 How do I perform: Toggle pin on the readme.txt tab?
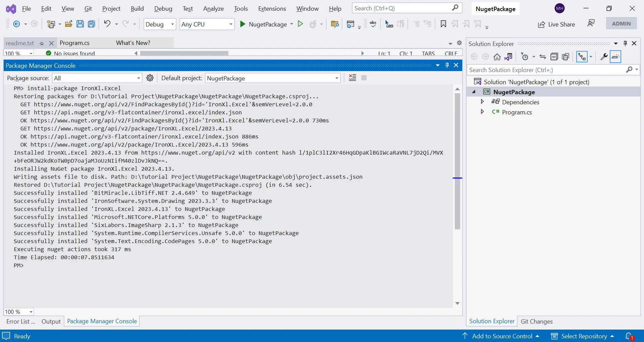(42, 43)
